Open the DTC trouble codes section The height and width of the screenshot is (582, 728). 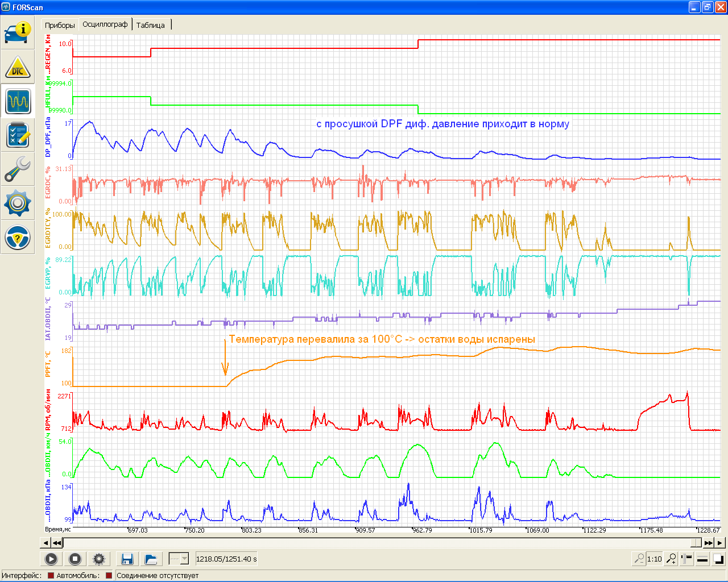17,68
